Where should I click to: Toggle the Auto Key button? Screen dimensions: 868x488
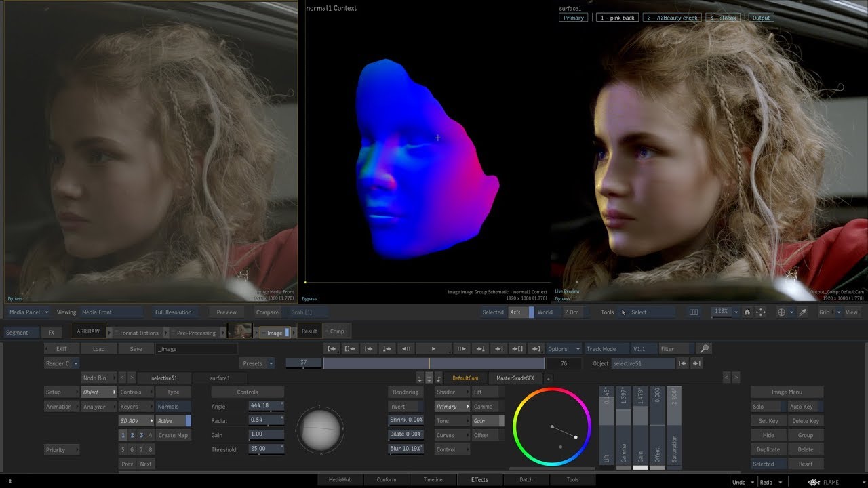click(x=805, y=407)
